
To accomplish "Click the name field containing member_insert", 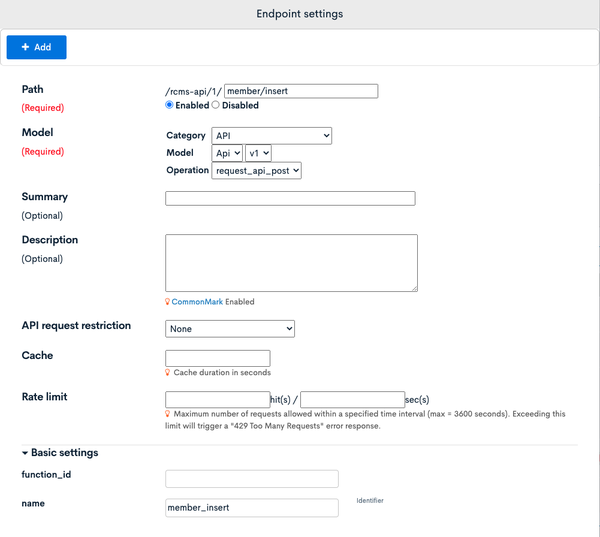I will pos(252,508).
